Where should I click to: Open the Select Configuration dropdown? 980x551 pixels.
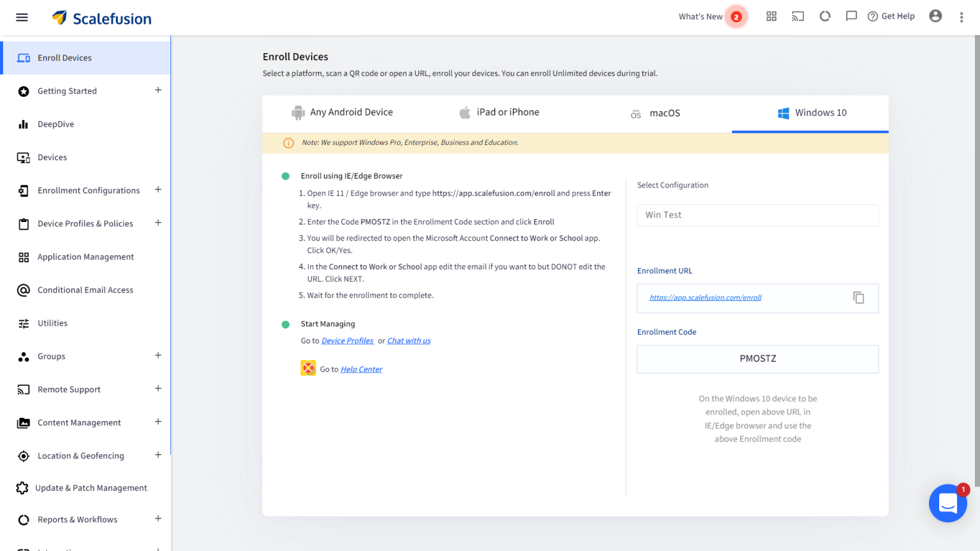point(757,215)
